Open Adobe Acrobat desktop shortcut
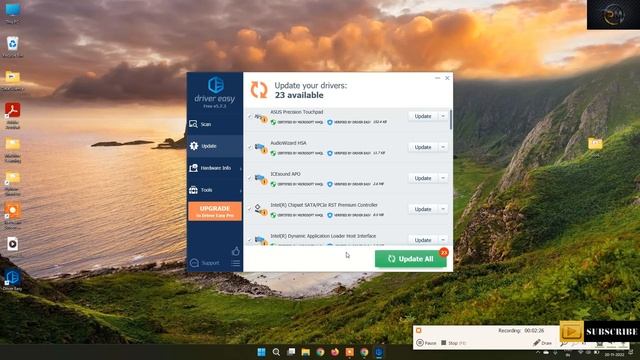 click(x=12, y=116)
